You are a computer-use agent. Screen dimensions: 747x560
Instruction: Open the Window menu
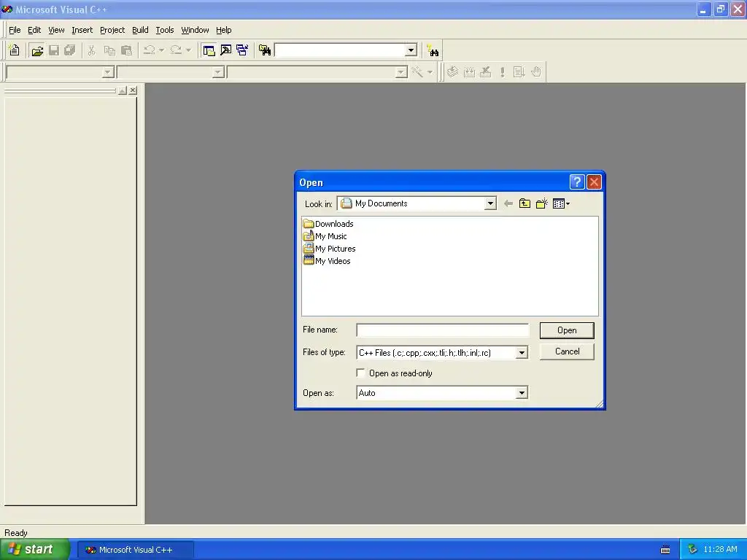click(195, 30)
